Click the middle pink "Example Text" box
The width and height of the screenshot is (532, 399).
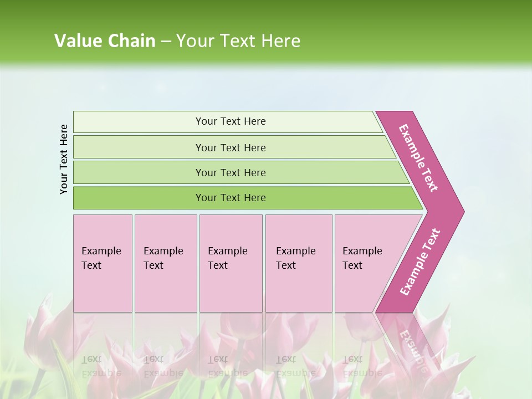pos(231,263)
